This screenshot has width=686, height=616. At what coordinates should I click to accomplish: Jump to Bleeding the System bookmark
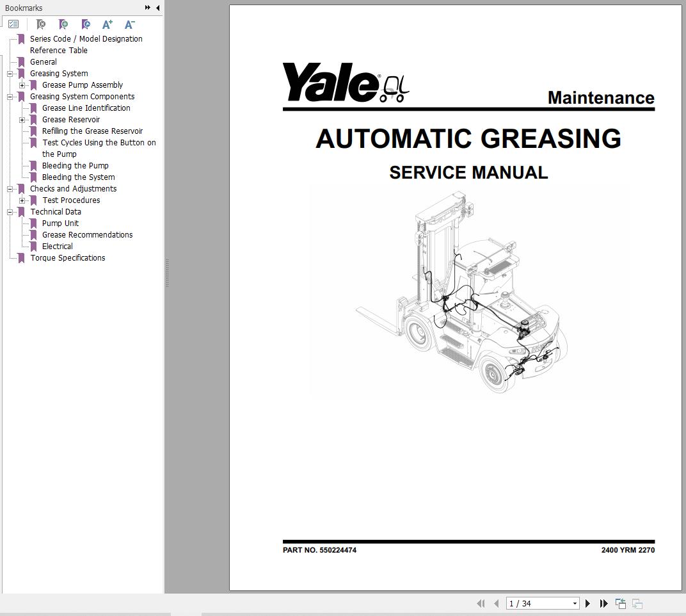(78, 177)
